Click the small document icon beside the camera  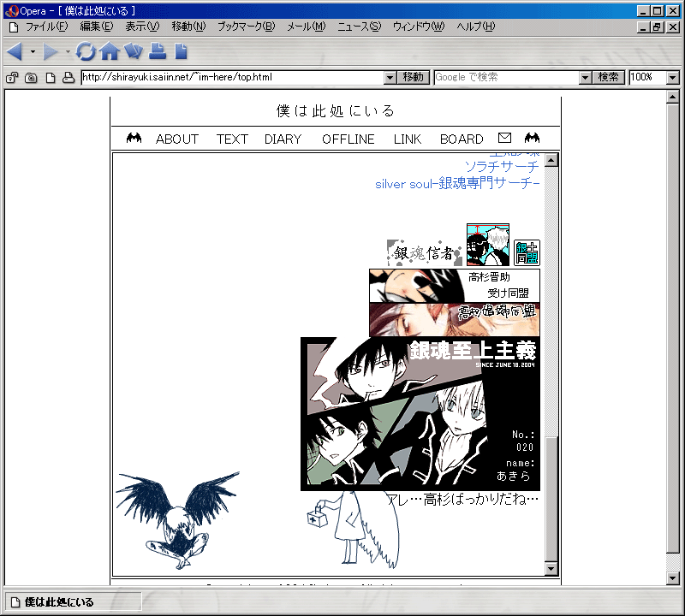coord(51,78)
